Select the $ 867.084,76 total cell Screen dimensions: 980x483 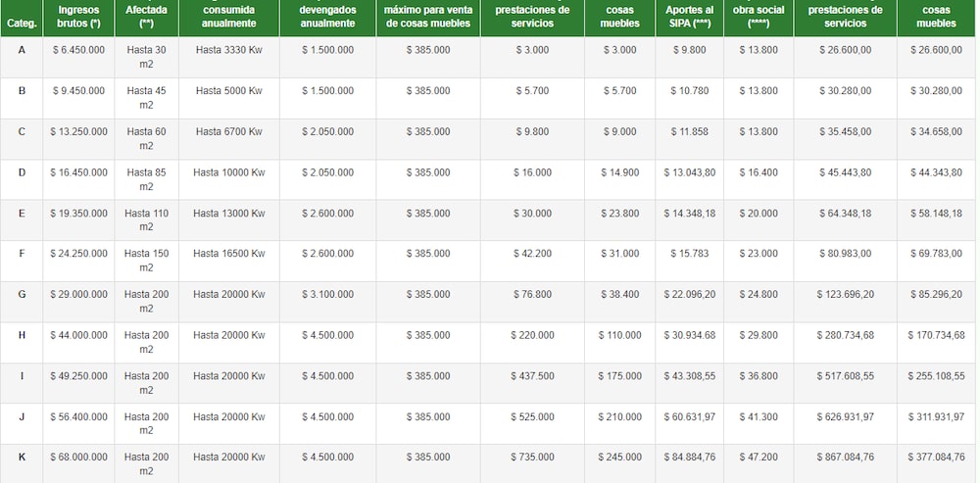pyautogui.click(x=844, y=458)
